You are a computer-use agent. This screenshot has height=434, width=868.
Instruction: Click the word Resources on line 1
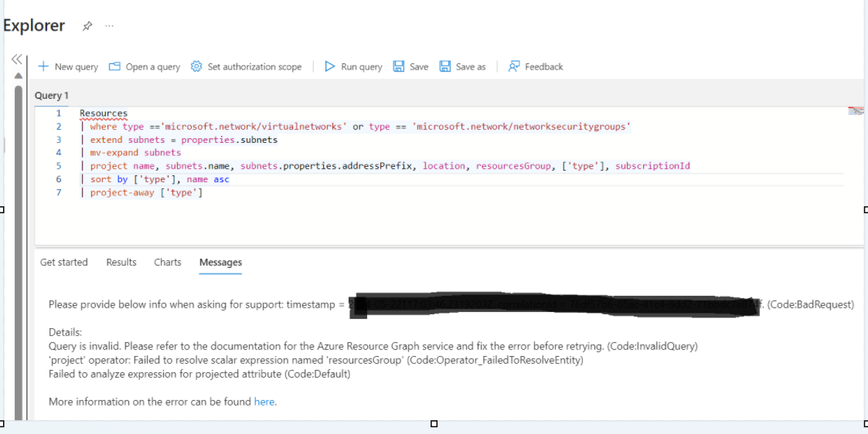click(x=104, y=114)
